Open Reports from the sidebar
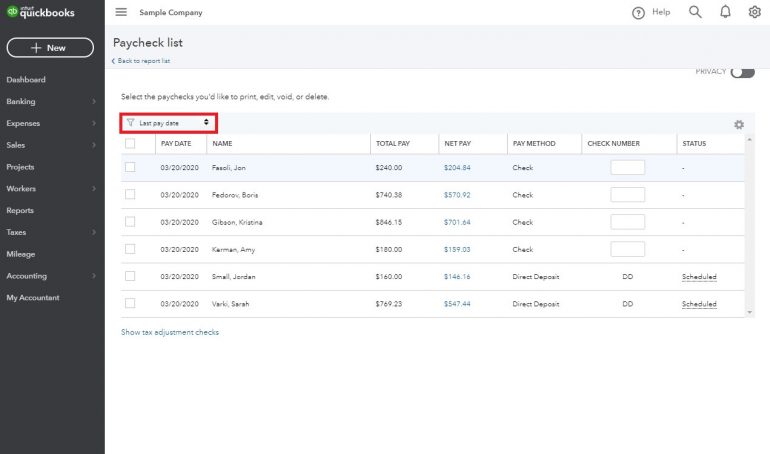Viewport: 770px width, 454px height. pos(20,211)
